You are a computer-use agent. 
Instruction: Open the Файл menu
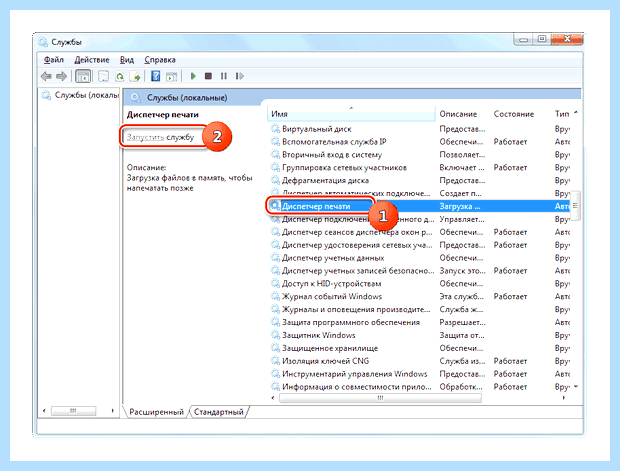click(54, 60)
